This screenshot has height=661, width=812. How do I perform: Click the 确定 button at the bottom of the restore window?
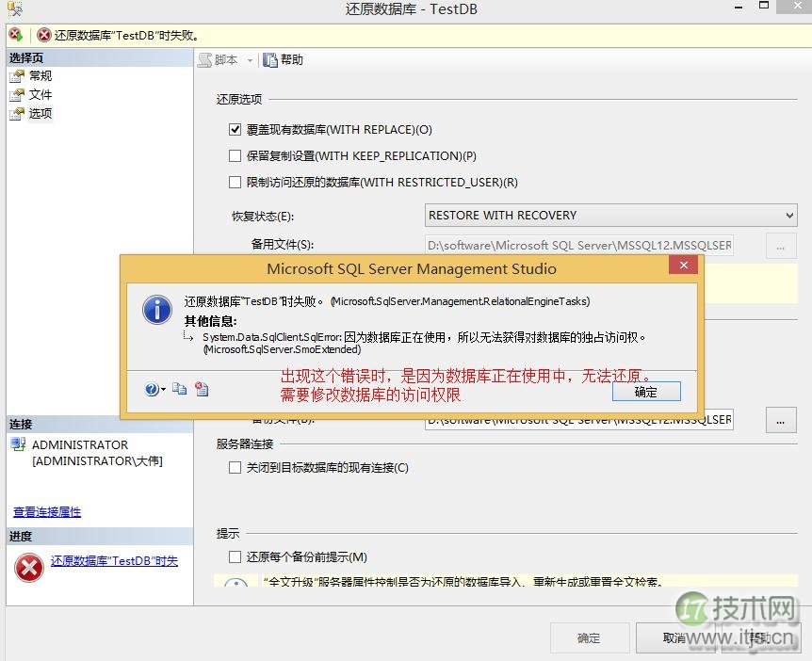(590, 638)
